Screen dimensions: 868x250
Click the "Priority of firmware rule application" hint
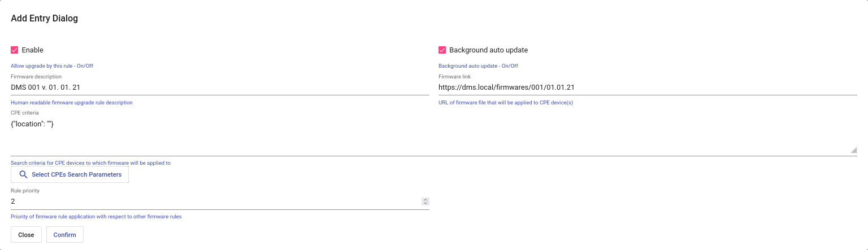[x=96, y=217]
